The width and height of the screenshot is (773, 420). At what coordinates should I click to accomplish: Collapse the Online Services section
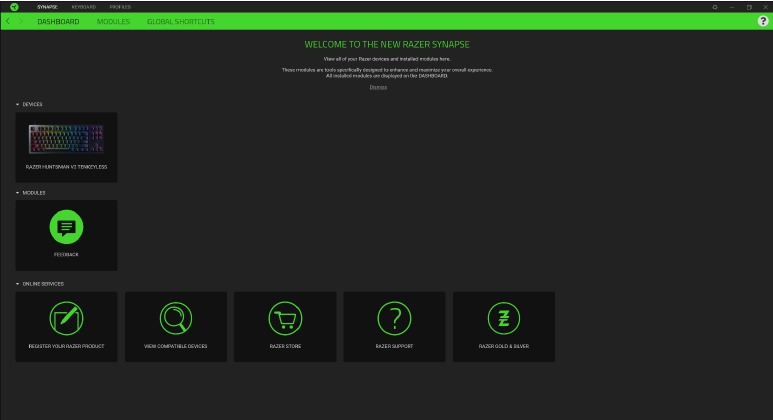(x=17, y=284)
